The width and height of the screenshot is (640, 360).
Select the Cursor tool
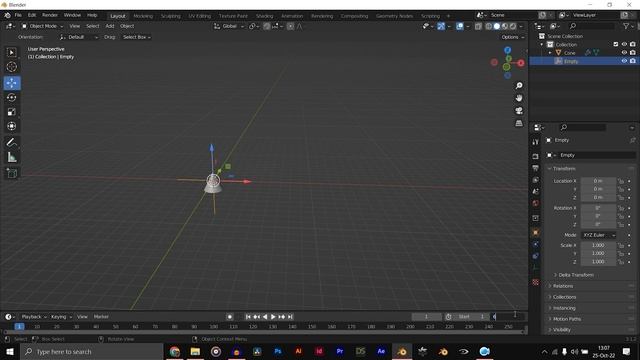tap(11, 67)
